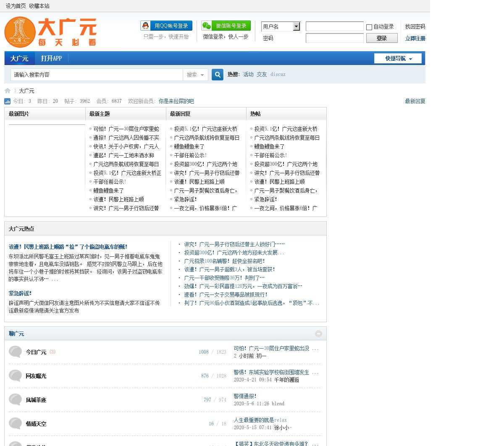This screenshot has height=446, width=504.
Task: Click the 立即注册 link
Action: point(415,38)
